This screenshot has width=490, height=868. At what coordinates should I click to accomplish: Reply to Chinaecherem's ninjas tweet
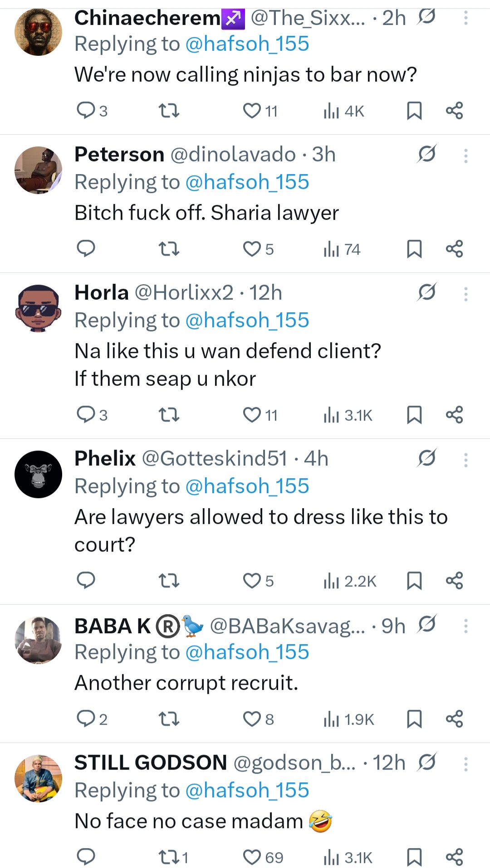pos(86,110)
